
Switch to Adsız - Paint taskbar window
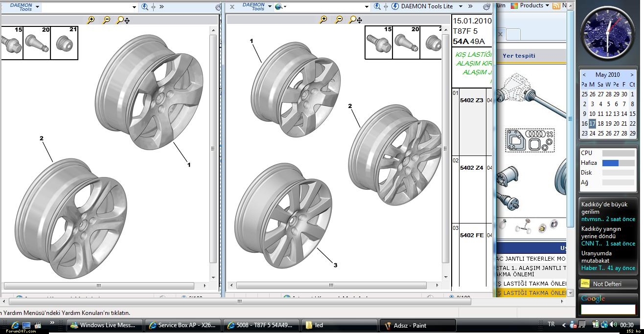click(418, 325)
